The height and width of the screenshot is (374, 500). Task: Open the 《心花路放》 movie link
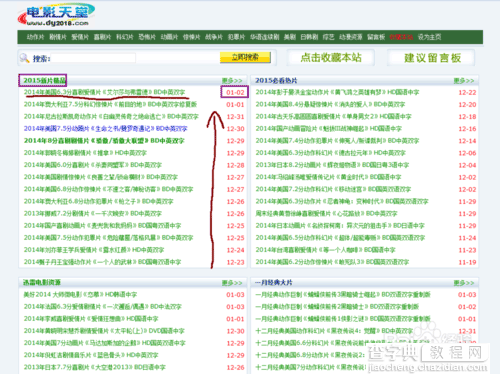click(x=326, y=213)
